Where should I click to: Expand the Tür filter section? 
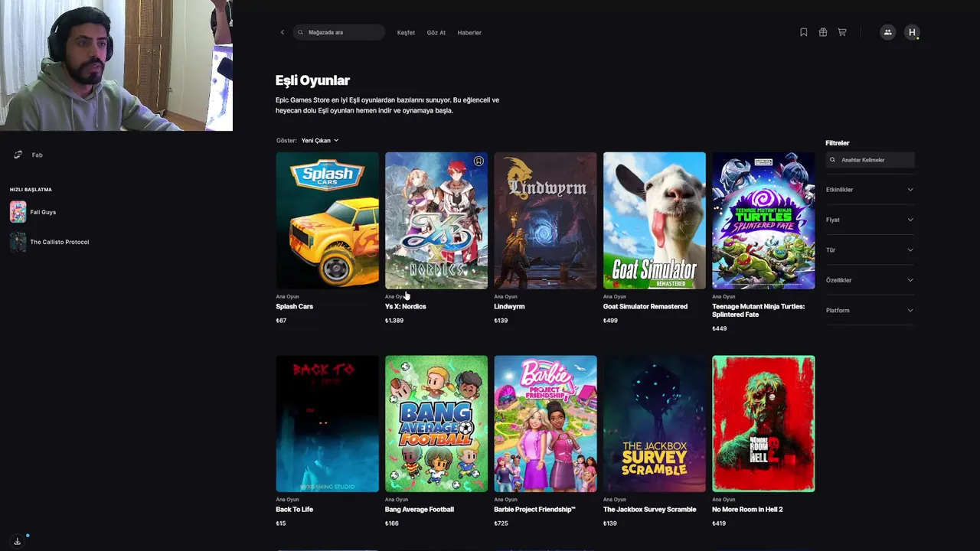click(x=870, y=250)
